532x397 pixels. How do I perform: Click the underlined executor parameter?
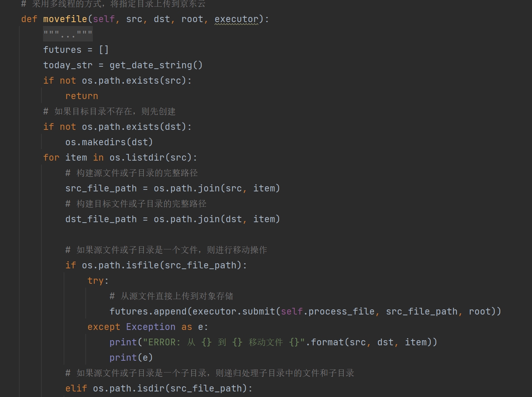click(x=236, y=19)
